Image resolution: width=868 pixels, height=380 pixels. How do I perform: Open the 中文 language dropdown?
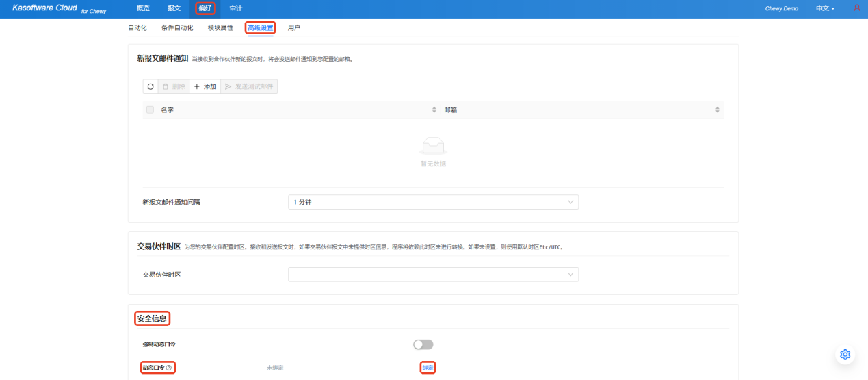[x=825, y=9]
